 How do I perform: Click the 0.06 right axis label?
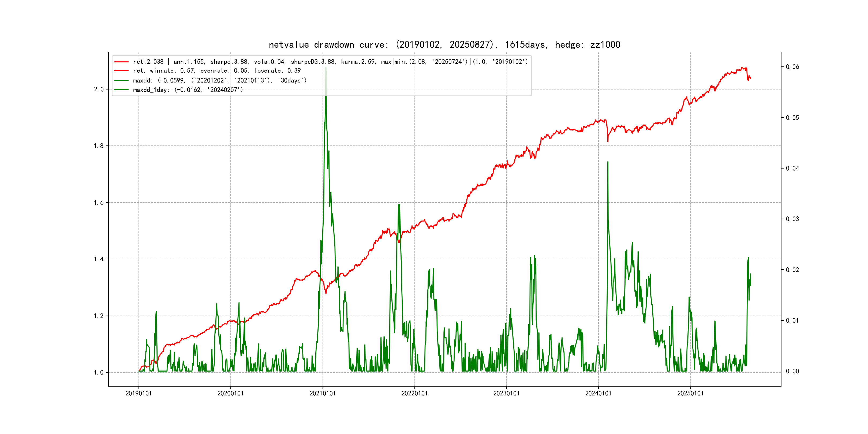pos(792,67)
